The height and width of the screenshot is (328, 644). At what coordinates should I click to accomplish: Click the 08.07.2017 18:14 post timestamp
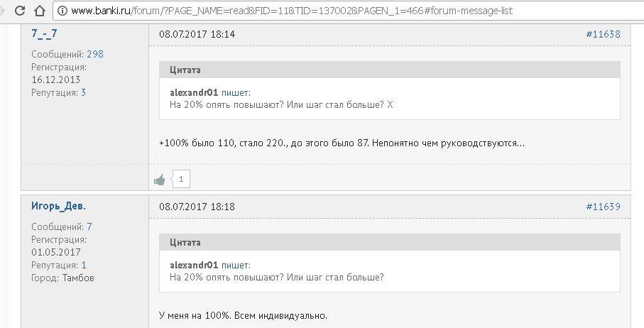[197, 34]
